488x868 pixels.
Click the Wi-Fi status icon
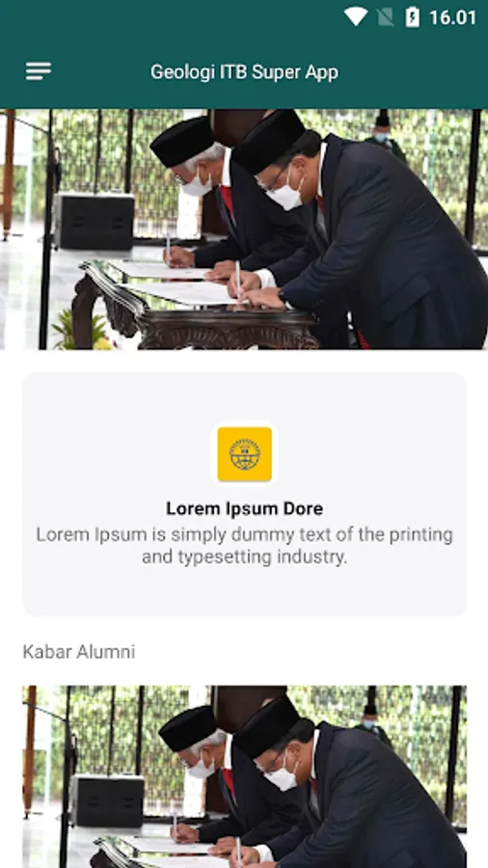coord(356,17)
